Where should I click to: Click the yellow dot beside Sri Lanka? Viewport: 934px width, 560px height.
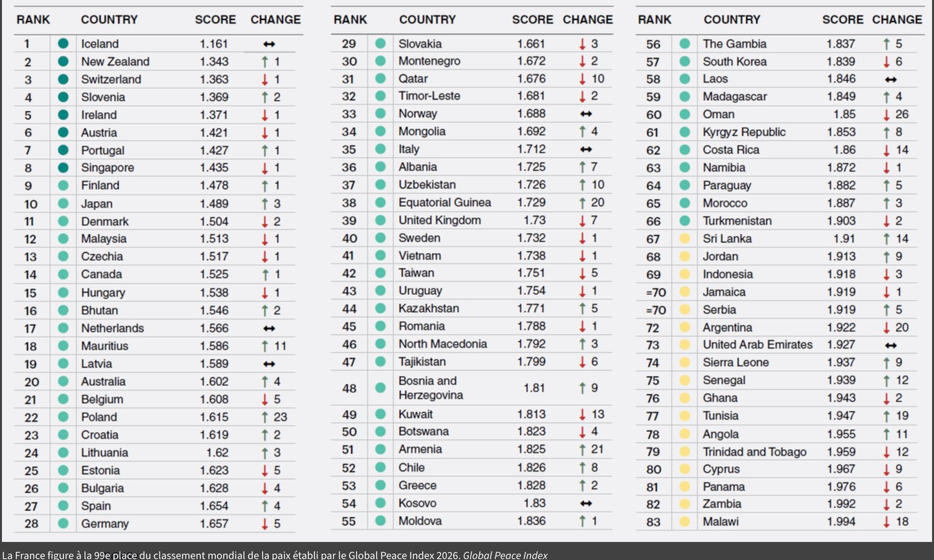tap(685, 238)
